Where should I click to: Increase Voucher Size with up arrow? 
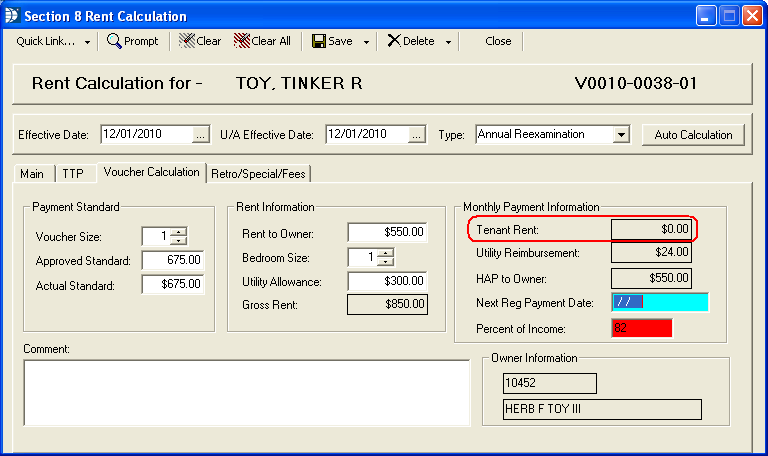coord(179,232)
